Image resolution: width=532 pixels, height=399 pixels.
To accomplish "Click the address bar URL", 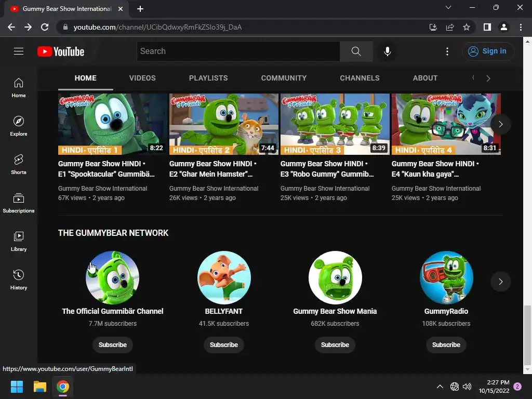I will (x=157, y=27).
